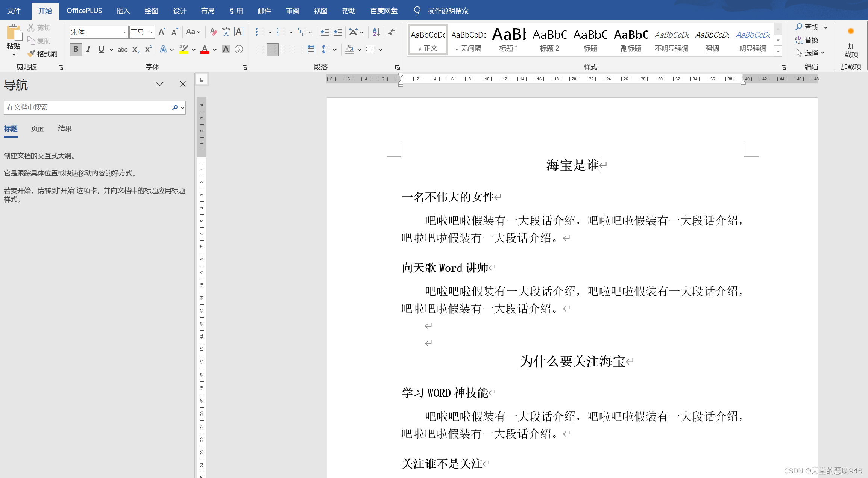Viewport: 868px width, 478px height.
Task: Insert an enclosed character (circled 字)
Action: click(239, 49)
